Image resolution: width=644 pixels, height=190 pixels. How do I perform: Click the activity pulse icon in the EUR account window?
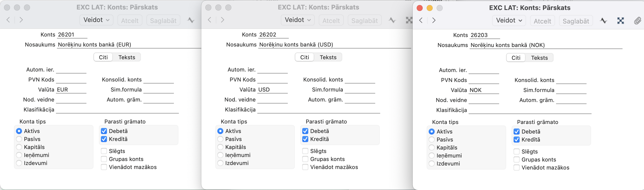click(x=191, y=20)
